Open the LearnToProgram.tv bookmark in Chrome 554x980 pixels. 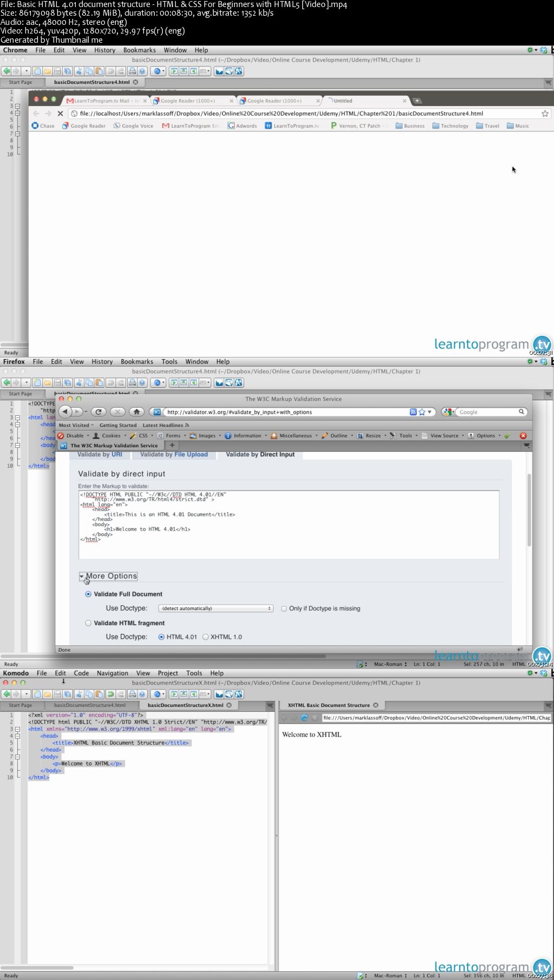pos(292,125)
